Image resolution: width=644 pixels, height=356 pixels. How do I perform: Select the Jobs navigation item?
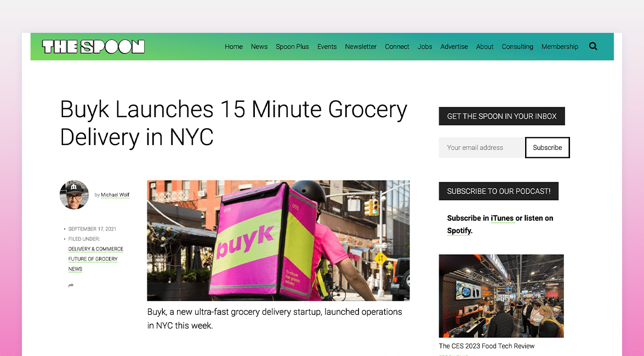pyautogui.click(x=425, y=47)
